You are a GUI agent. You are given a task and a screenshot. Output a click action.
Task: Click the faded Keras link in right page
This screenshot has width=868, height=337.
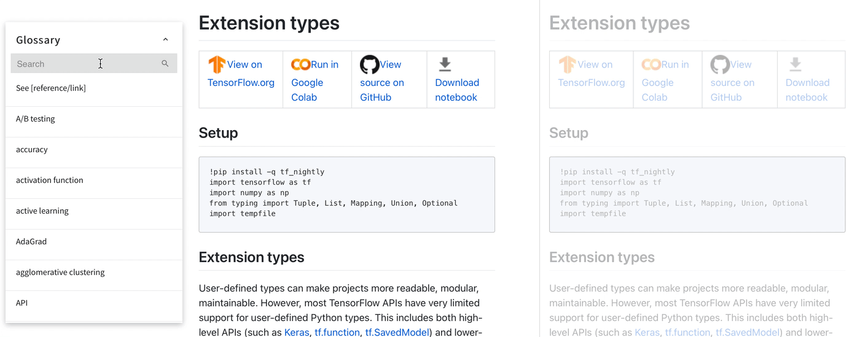click(647, 332)
